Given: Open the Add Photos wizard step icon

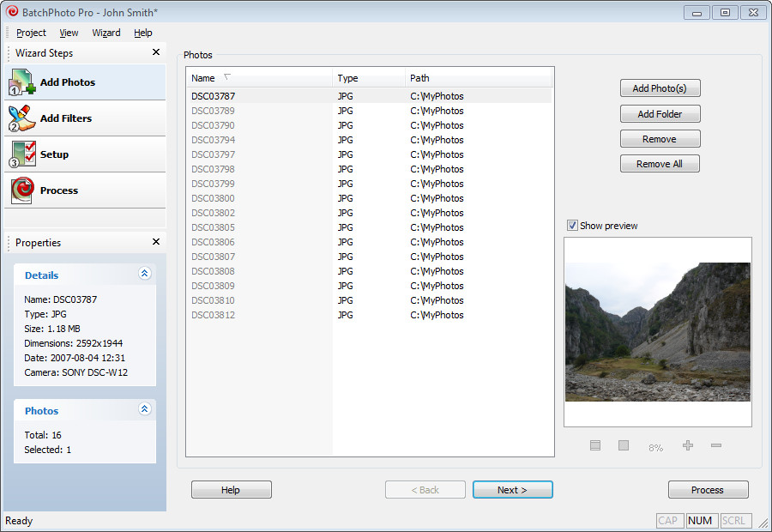Looking at the screenshot, I should pos(21,82).
